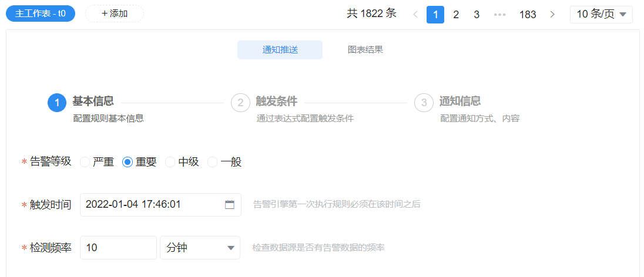
Task: Open the calendar icon in 触发时间 field
Action: click(x=230, y=205)
